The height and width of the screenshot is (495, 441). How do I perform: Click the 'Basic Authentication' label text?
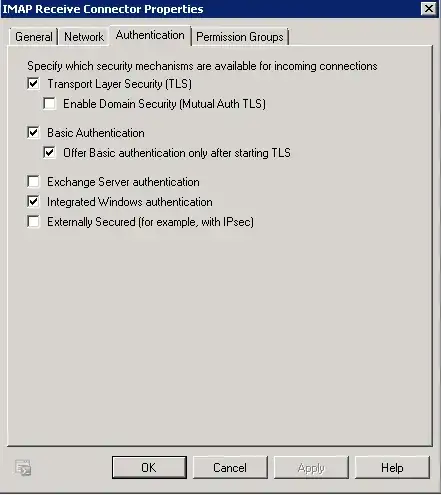point(96,133)
